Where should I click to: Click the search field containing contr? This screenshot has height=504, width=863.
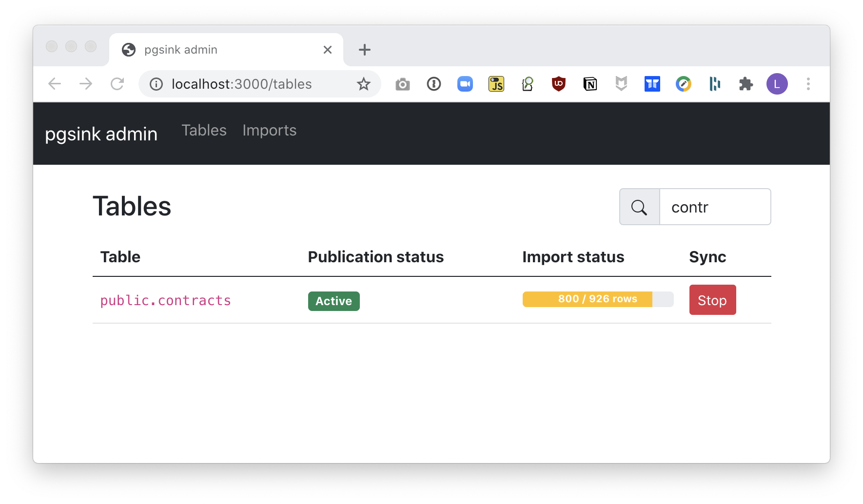[715, 207]
